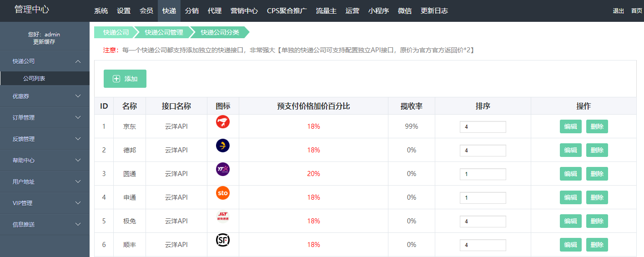Click 编辑 button for 京东 row
The width and height of the screenshot is (644, 257).
570,126
